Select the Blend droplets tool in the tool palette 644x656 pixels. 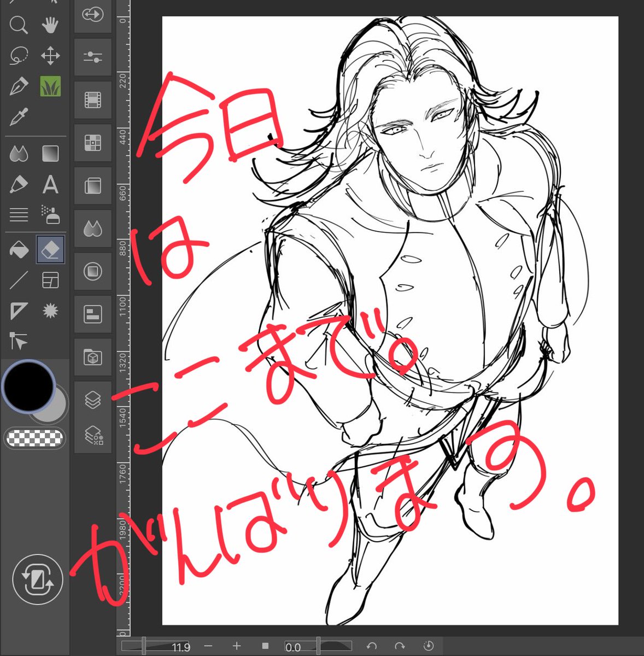point(19,154)
